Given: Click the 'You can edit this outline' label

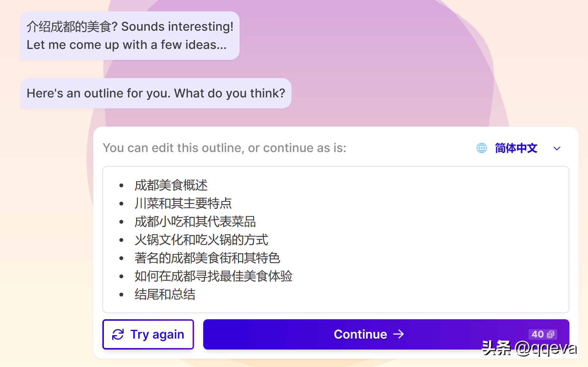Looking at the screenshot, I should click(224, 148).
